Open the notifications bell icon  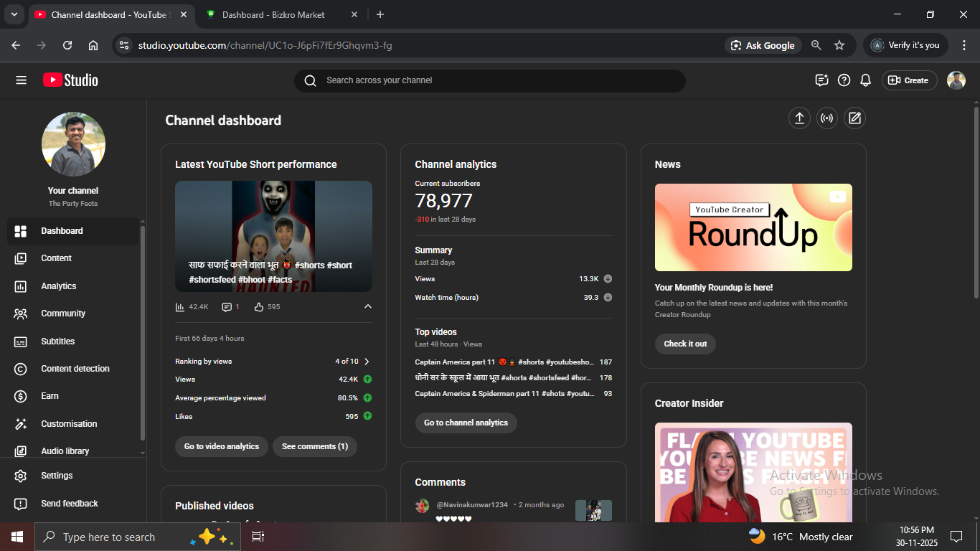pos(866,80)
